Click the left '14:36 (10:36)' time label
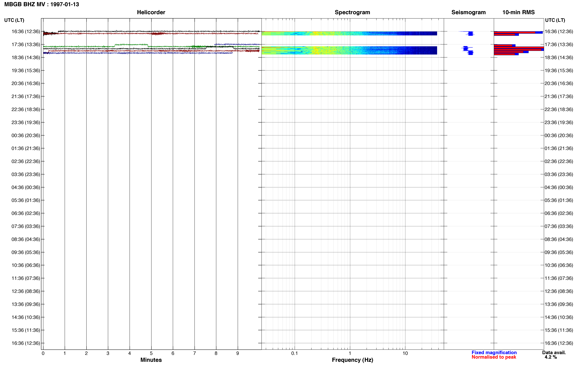 [26, 317]
